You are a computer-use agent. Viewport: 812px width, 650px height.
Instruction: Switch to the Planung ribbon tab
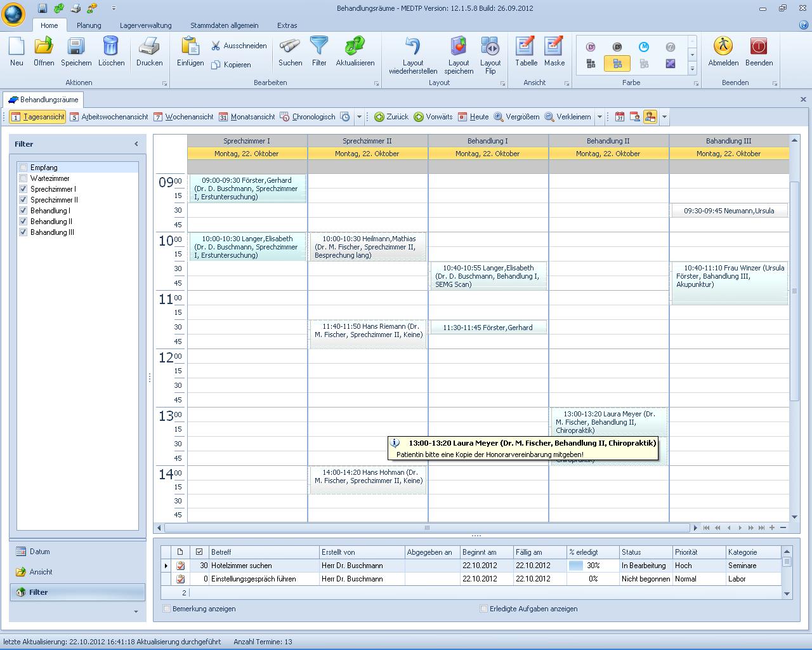coord(89,25)
